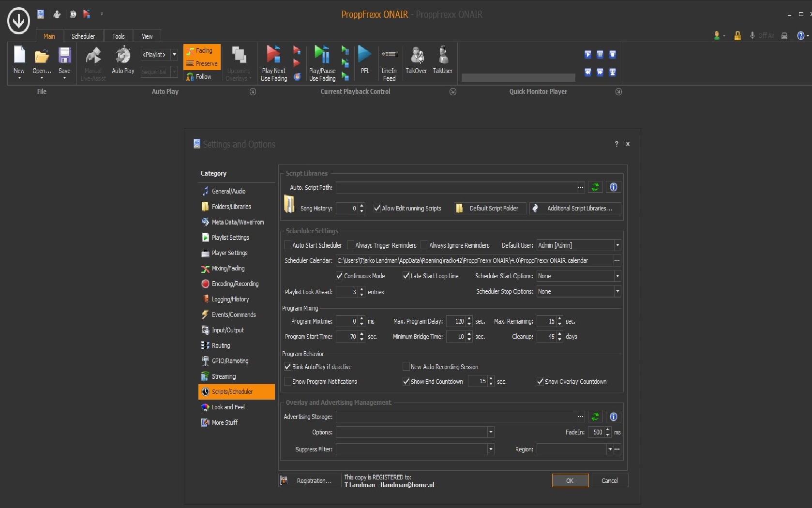Viewport: 812px width, 508px height.
Task: Toggle Show End Countdown checkbox
Action: tap(406, 382)
